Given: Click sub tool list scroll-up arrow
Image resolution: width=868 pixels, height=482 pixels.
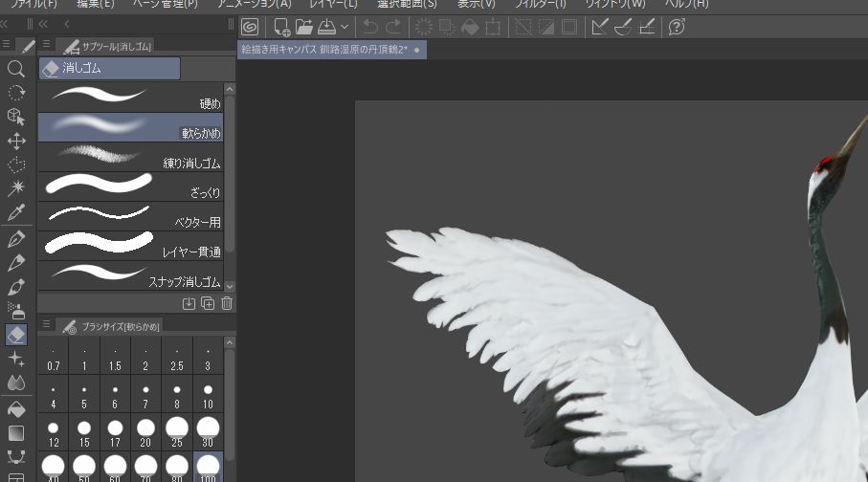Looking at the screenshot, I should [230, 89].
